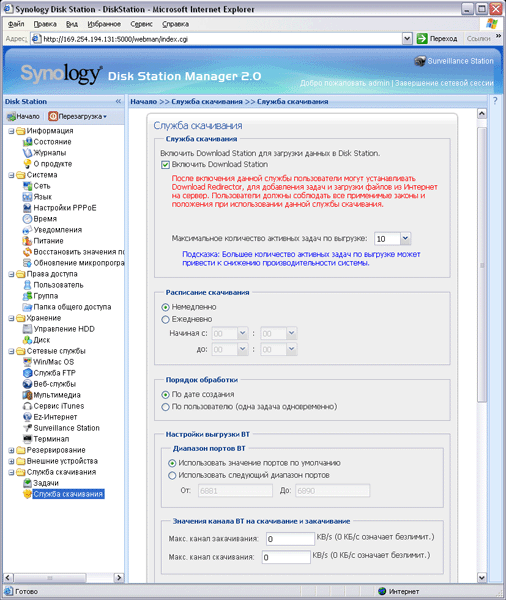
Task: Click the Начало breadcrumb link
Action: click(x=144, y=102)
